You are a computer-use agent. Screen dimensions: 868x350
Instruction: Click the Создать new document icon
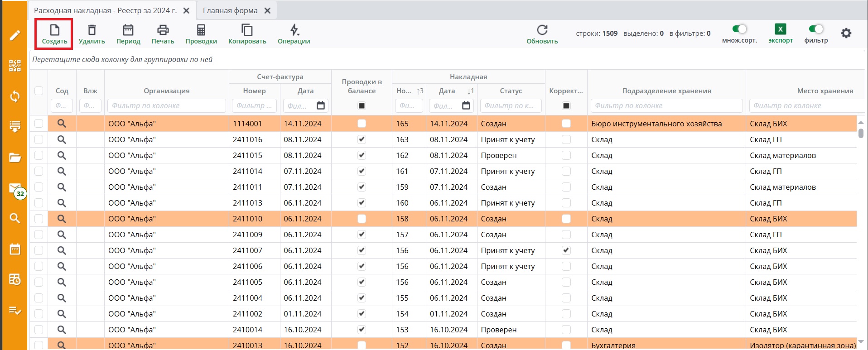[54, 30]
